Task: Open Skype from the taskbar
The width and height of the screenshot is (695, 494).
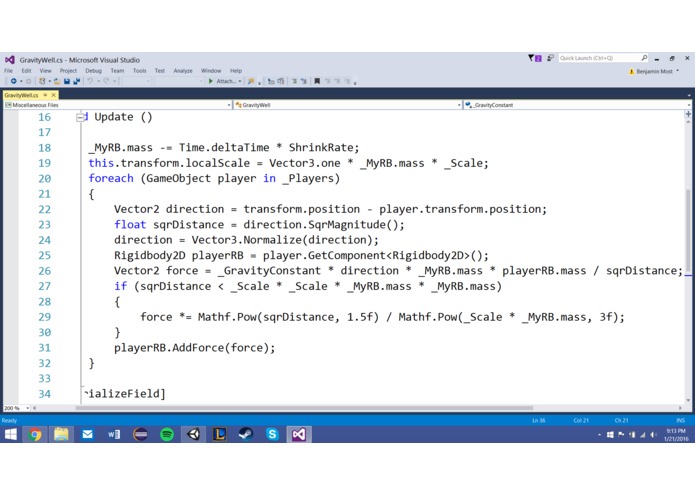Action: pos(272,435)
